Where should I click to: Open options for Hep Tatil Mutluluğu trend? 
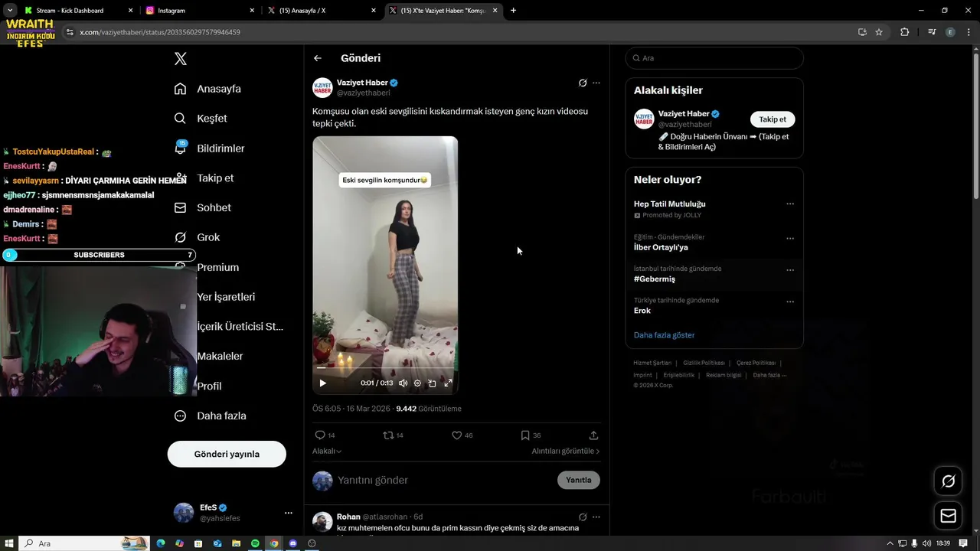[x=790, y=204]
